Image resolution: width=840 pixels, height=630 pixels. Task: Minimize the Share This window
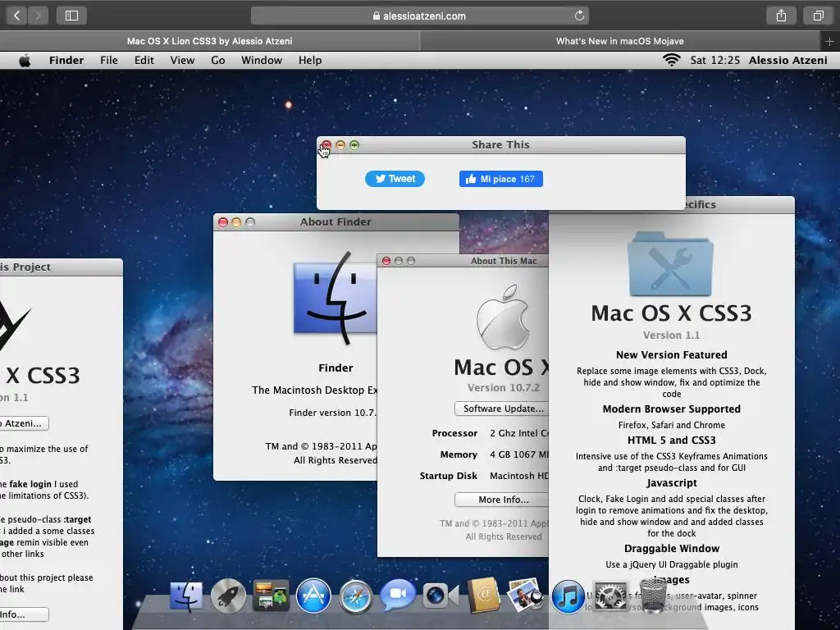340,144
